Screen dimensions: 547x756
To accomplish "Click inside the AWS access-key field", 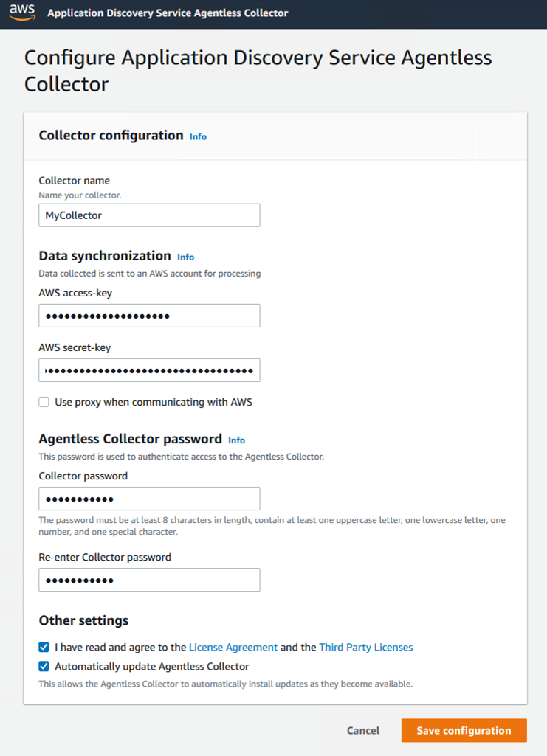I will (x=149, y=315).
